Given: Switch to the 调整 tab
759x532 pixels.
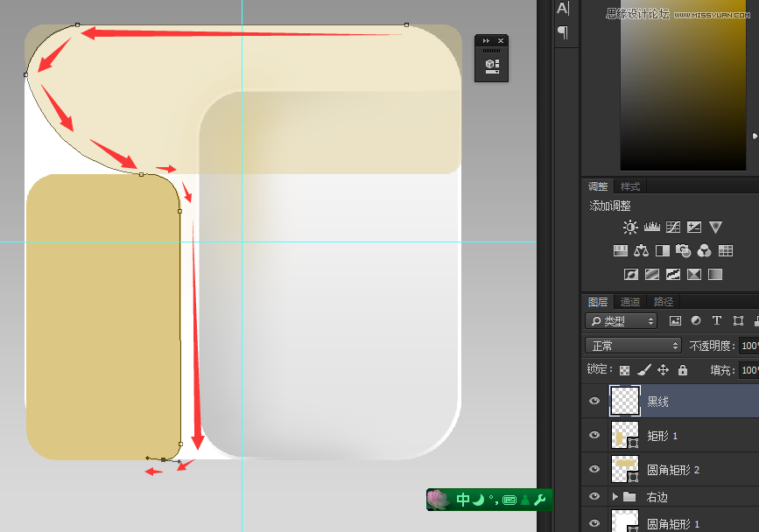Looking at the screenshot, I should click(x=598, y=186).
